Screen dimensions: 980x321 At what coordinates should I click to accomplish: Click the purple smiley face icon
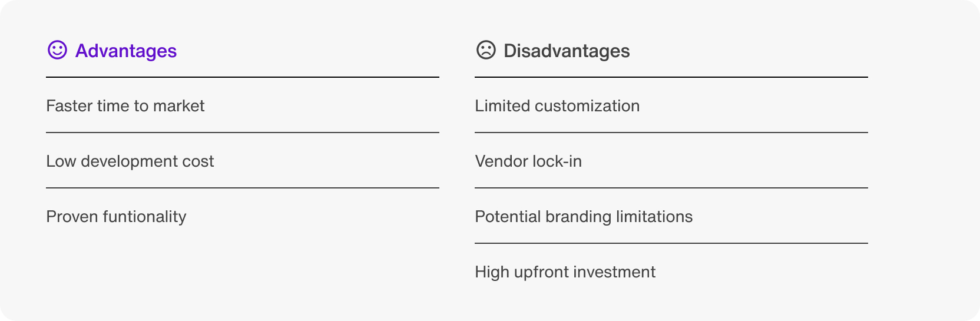click(57, 50)
